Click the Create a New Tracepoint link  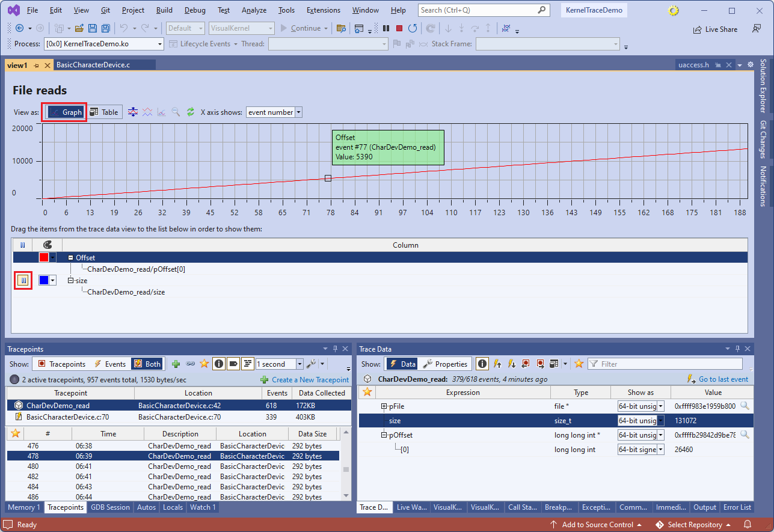pyautogui.click(x=310, y=379)
